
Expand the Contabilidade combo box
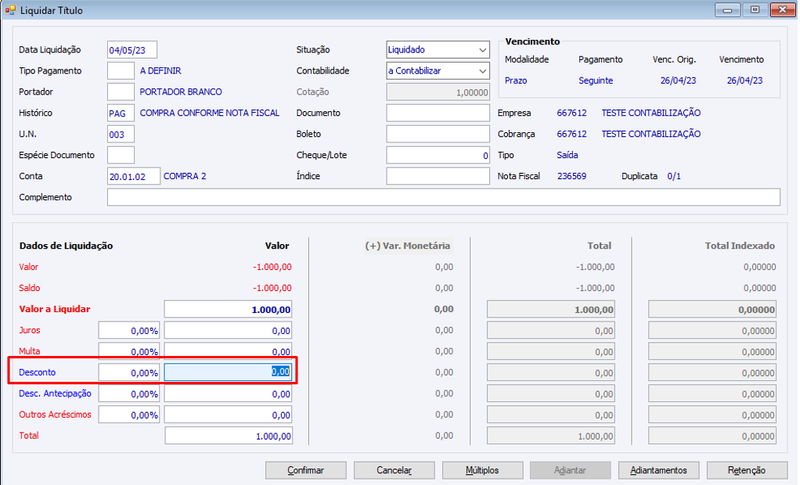pyautogui.click(x=438, y=71)
